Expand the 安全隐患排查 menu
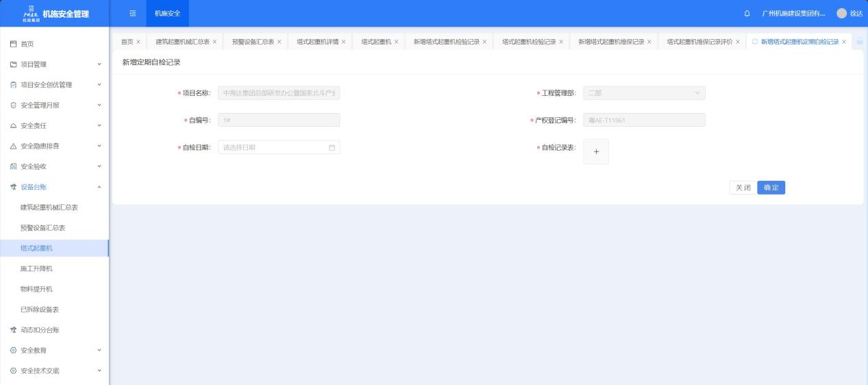This screenshot has height=385, width=868. [54, 146]
